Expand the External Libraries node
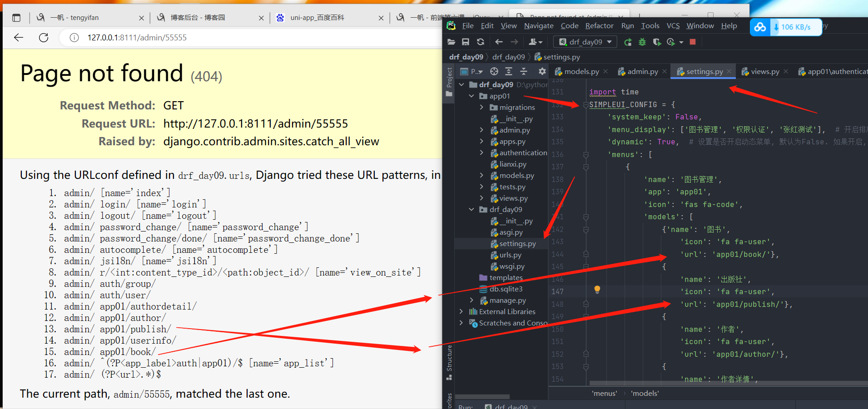The image size is (868, 409). click(461, 311)
